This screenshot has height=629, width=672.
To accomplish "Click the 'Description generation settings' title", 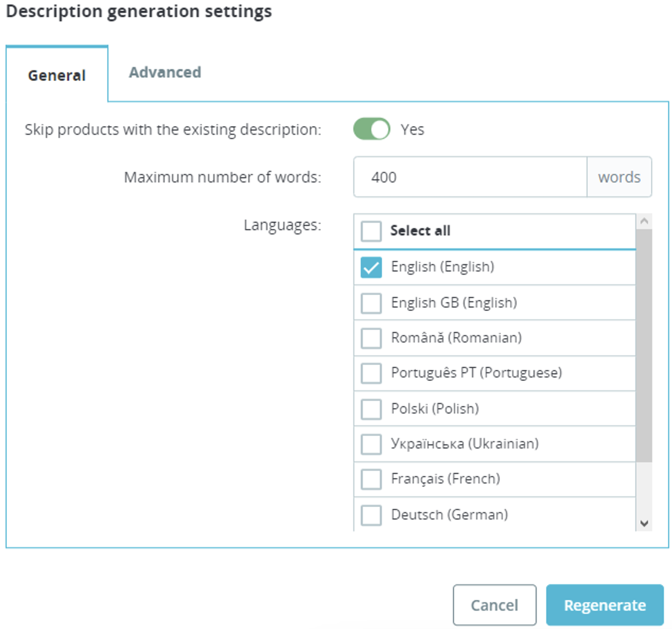I will (139, 12).
